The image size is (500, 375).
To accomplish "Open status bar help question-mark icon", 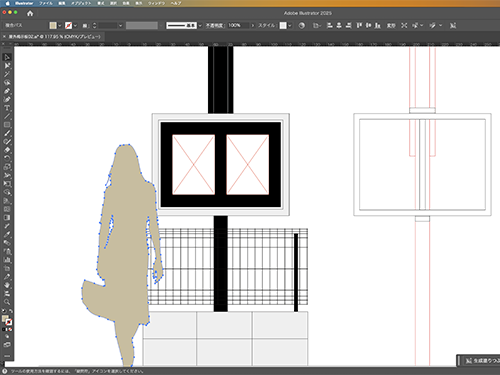I will click(x=5, y=371).
